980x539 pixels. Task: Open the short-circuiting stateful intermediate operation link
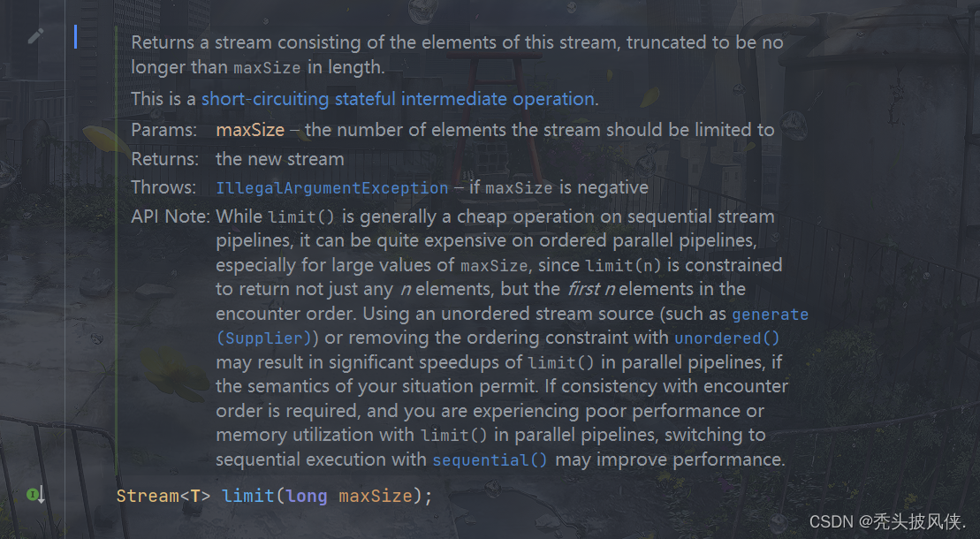(x=398, y=99)
